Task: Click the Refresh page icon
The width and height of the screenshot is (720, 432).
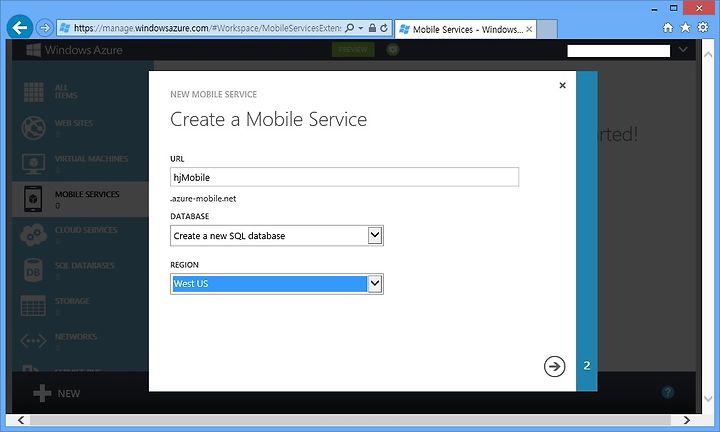Action: point(384,28)
